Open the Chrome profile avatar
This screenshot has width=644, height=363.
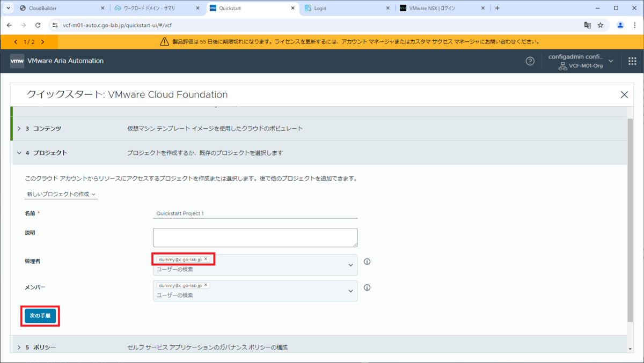click(x=620, y=25)
